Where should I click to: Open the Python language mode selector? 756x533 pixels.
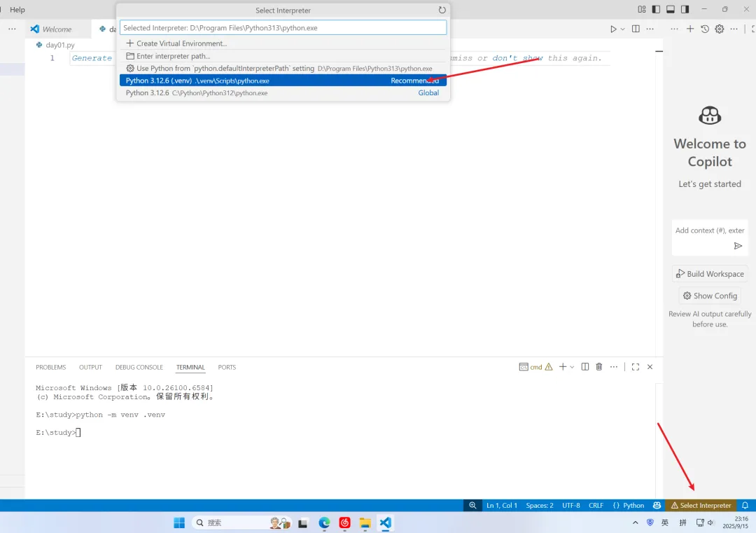pos(633,506)
